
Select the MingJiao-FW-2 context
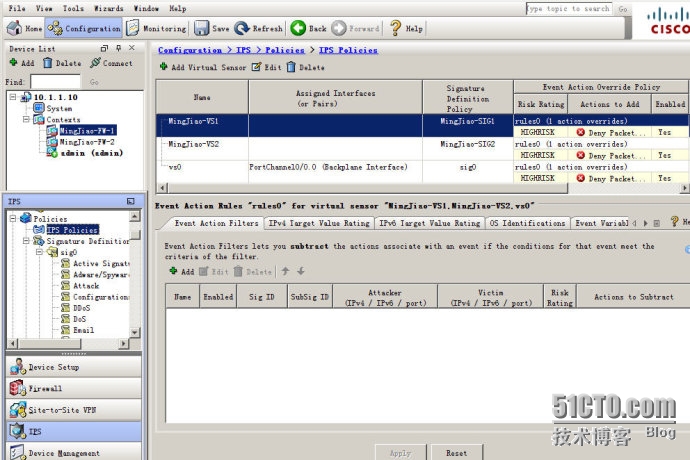pyautogui.click(x=81, y=142)
